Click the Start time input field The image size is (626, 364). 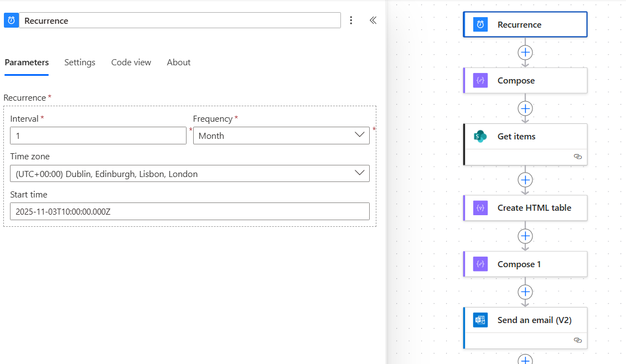[x=190, y=211]
